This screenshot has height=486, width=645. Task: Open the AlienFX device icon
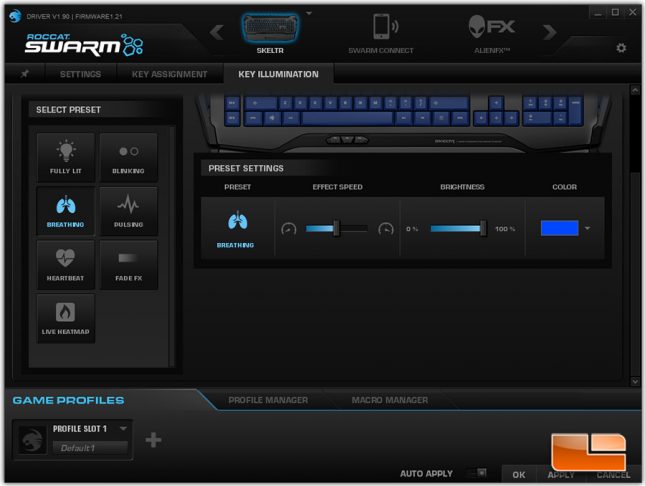(x=492, y=27)
